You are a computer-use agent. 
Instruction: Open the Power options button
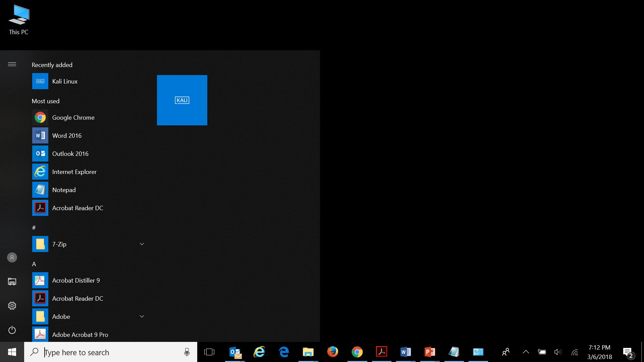tap(12, 330)
